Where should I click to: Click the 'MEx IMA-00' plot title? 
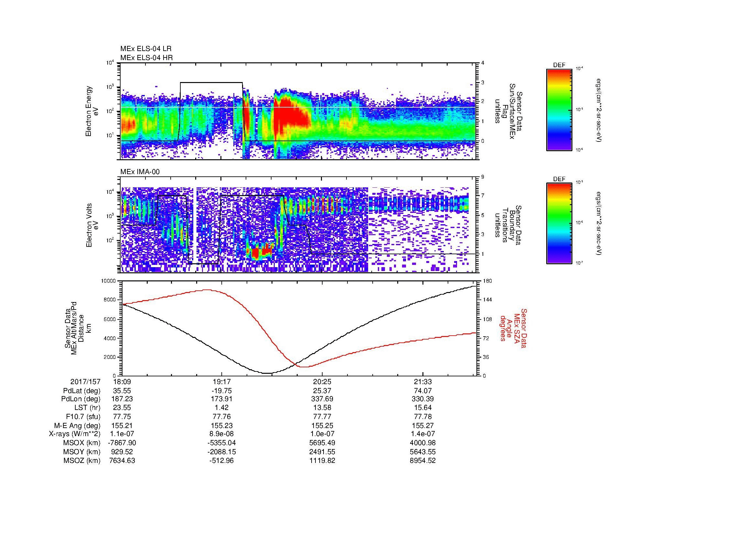click(140, 172)
